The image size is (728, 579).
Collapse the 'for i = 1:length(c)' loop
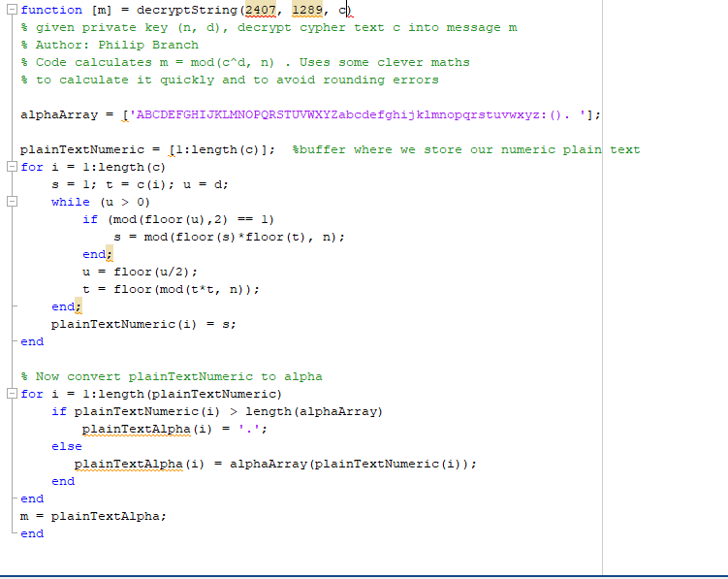(12, 167)
